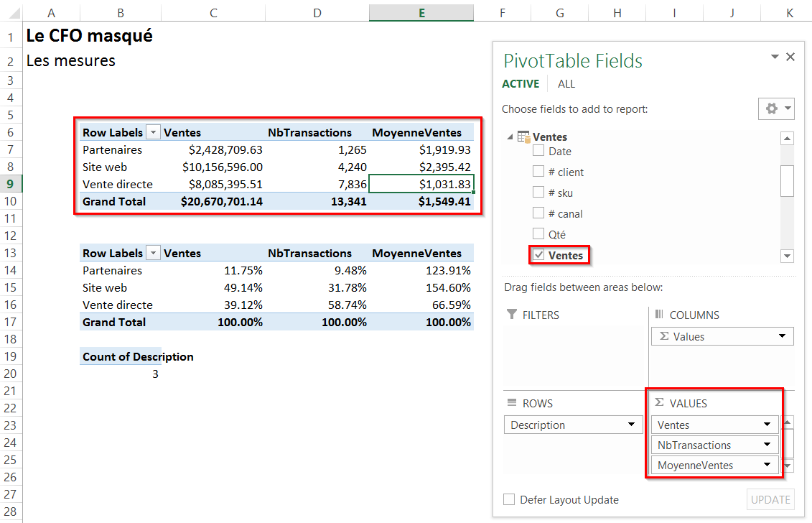Viewport: 812px width, 523px height.
Task: Open the PivotTable Fields gear tools menu
Action: 776,108
